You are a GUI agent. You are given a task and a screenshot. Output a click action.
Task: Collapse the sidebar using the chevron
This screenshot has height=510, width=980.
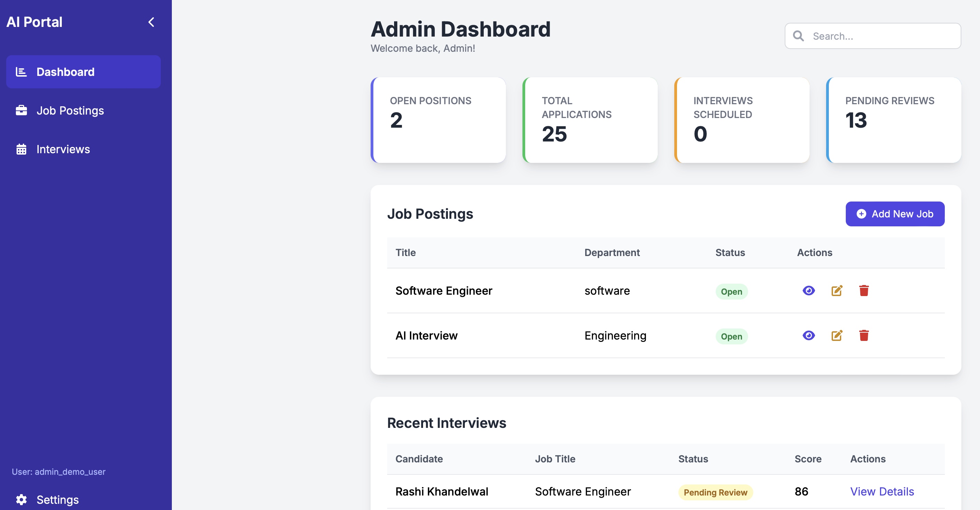151,22
